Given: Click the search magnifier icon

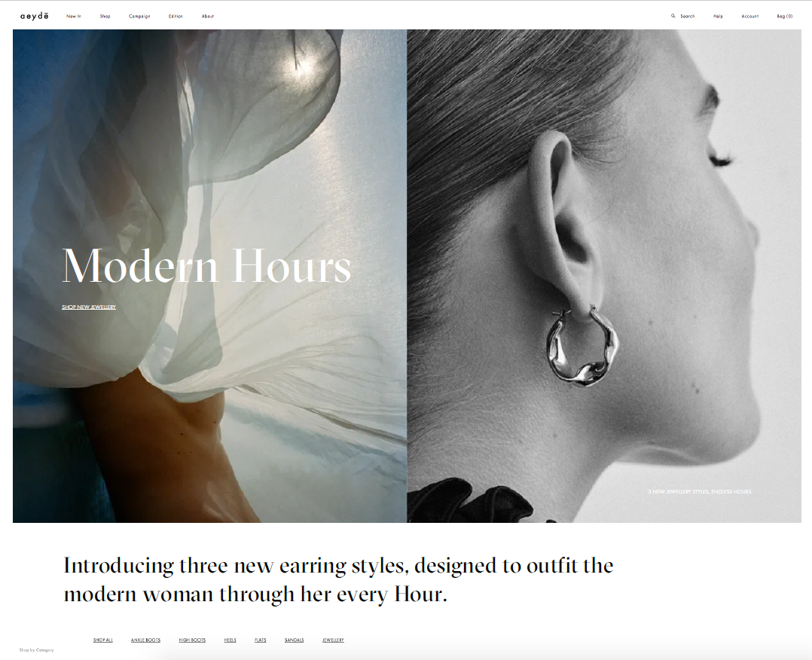Looking at the screenshot, I should pos(673,16).
